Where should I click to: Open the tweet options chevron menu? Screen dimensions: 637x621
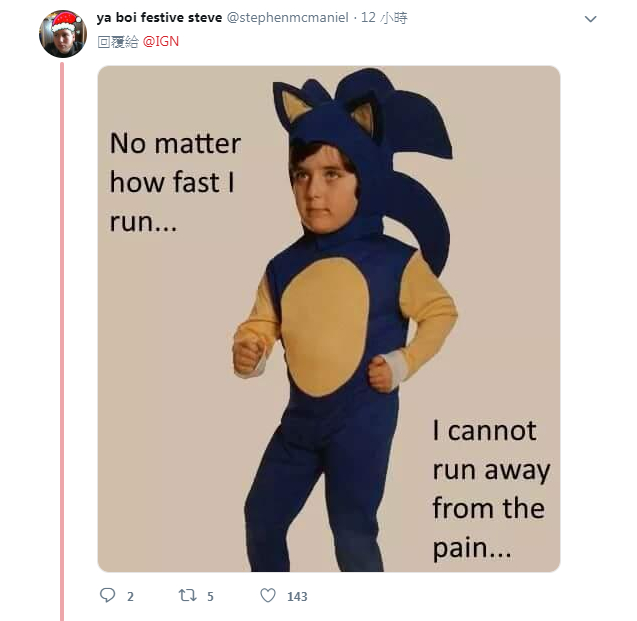point(590,19)
